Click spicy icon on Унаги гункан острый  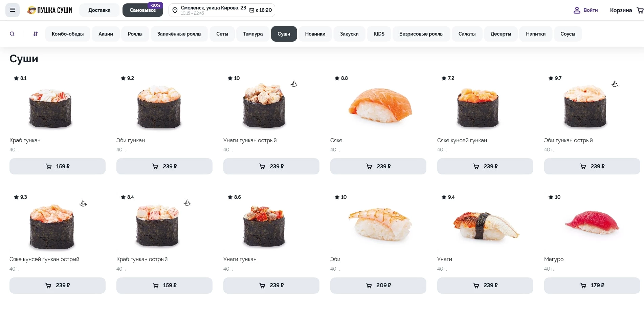pyautogui.click(x=294, y=84)
